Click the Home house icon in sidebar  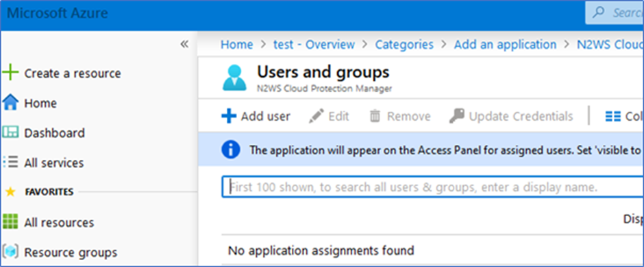10,103
